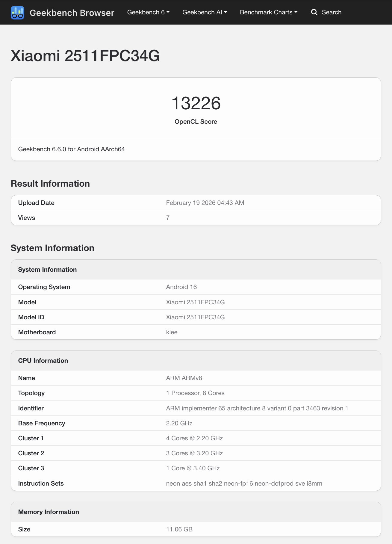
Task: Click the Geekbench logo icon
Action: [x=17, y=13]
